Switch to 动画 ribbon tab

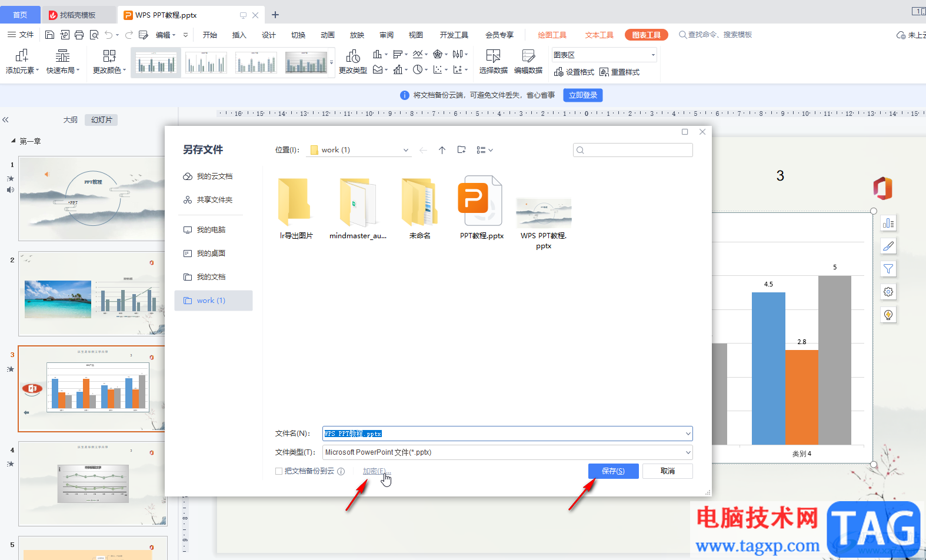[x=328, y=35]
